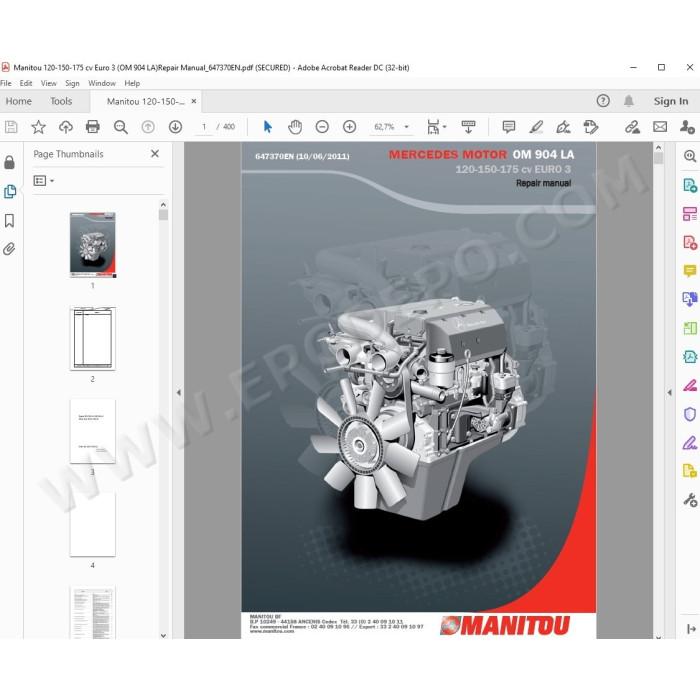
Task: Open the Protect shield tool
Action: tap(690, 414)
